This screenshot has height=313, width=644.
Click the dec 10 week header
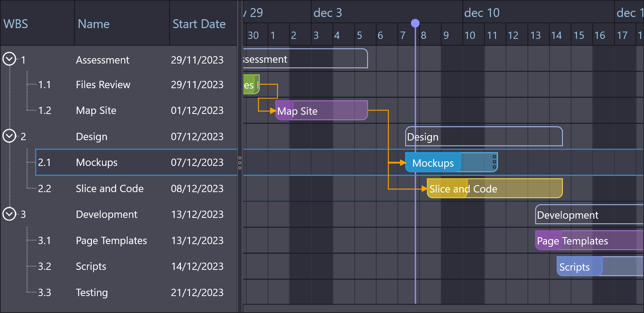tap(482, 13)
